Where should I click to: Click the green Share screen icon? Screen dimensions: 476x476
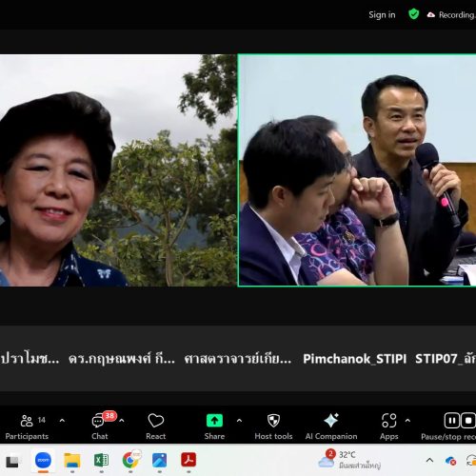[214, 421]
